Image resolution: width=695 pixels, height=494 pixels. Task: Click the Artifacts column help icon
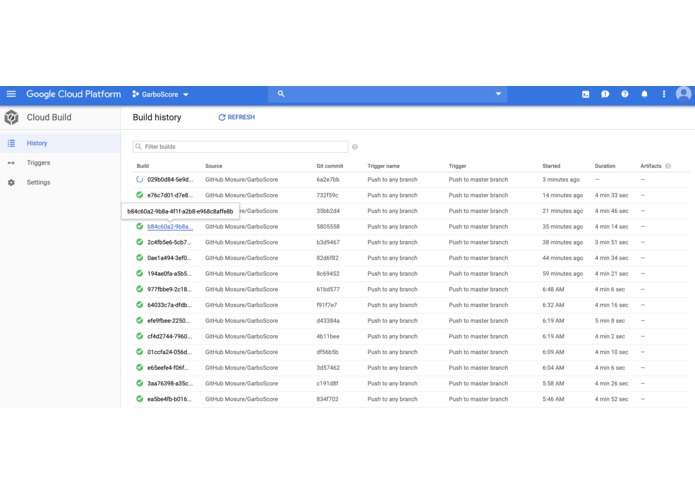[x=668, y=166]
